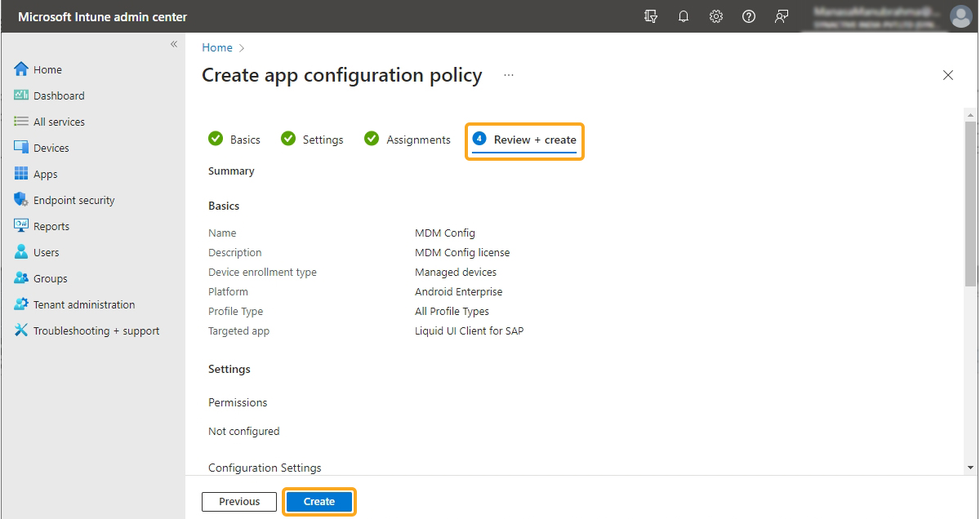This screenshot has height=519, width=980.
Task: Click the Create button
Action: tap(319, 502)
